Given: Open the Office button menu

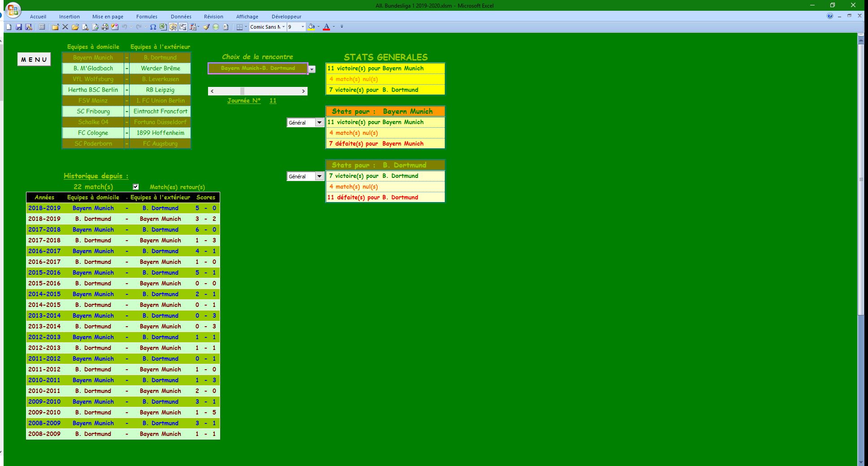Looking at the screenshot, I should (13, 10).
